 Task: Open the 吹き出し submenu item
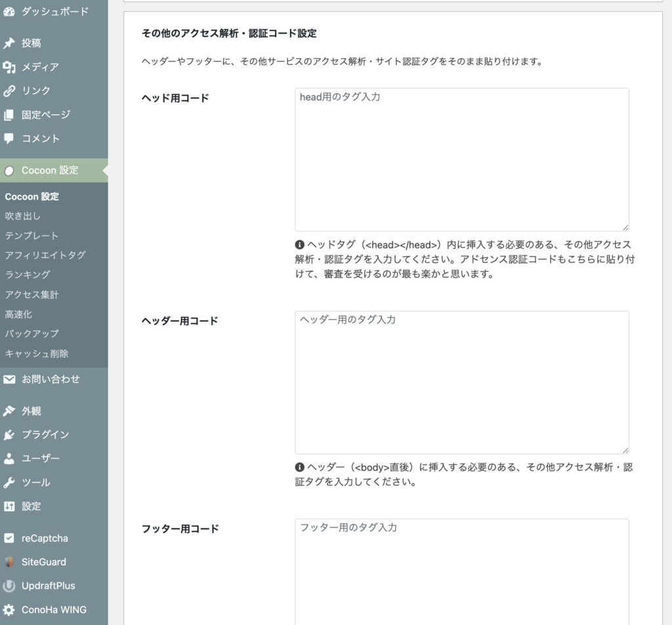click(x=23, y=216)
